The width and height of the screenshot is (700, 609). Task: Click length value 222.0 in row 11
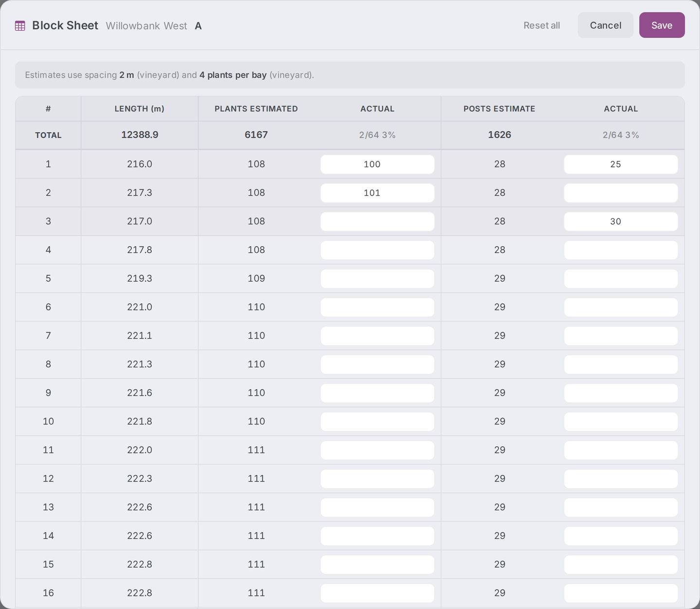[x=140, y=450]
